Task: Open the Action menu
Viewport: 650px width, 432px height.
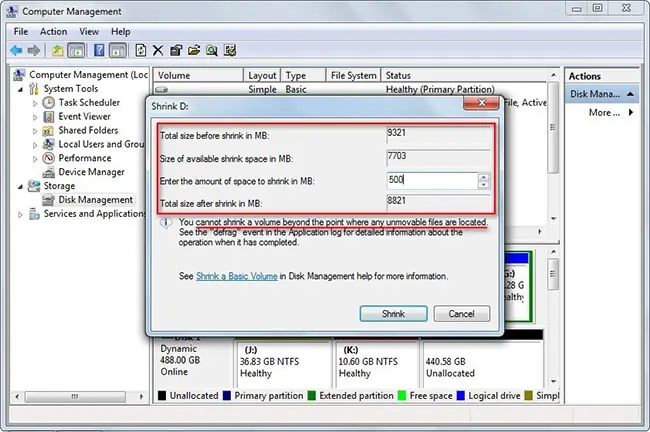Action: 53,32
